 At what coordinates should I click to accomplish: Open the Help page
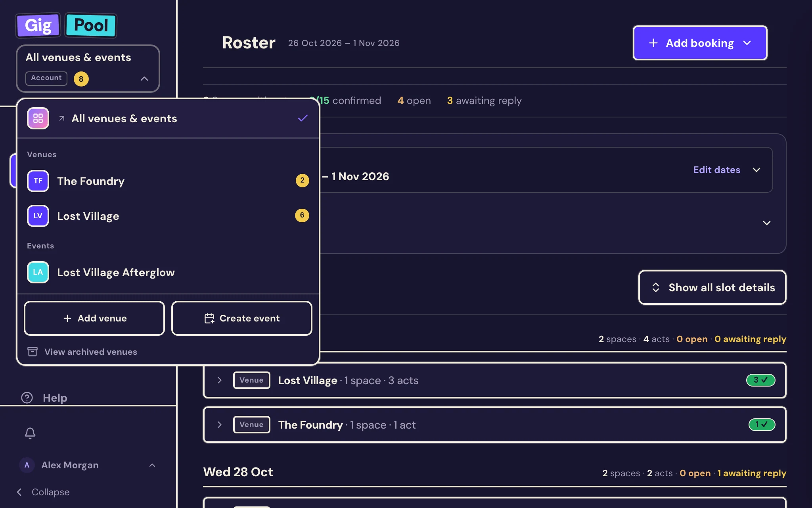click(44, 398)
